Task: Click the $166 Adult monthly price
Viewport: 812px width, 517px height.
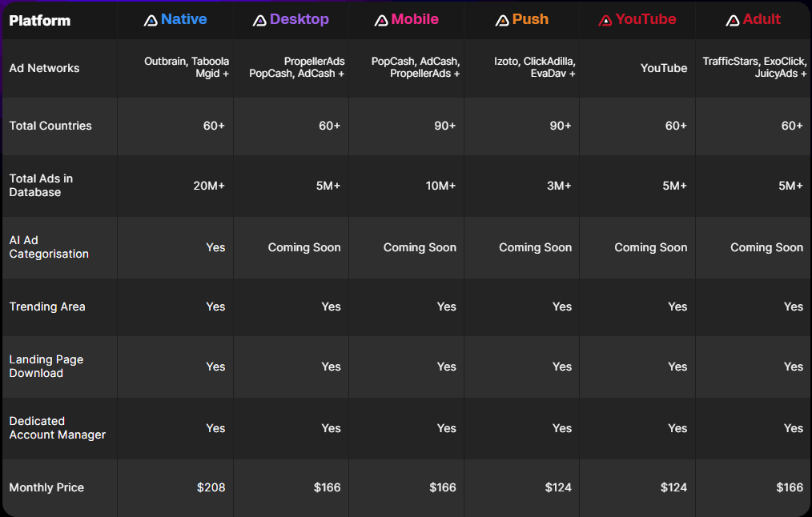Action: [790, 487]
